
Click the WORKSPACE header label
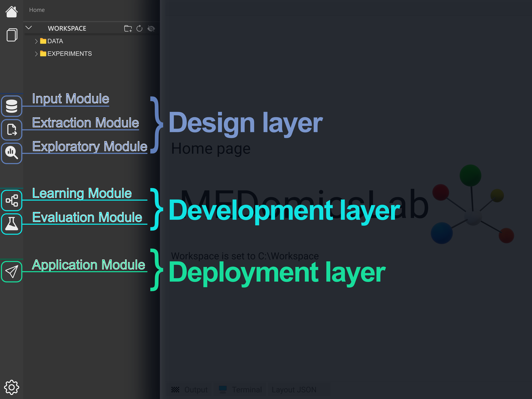click(x=67, y=28)
